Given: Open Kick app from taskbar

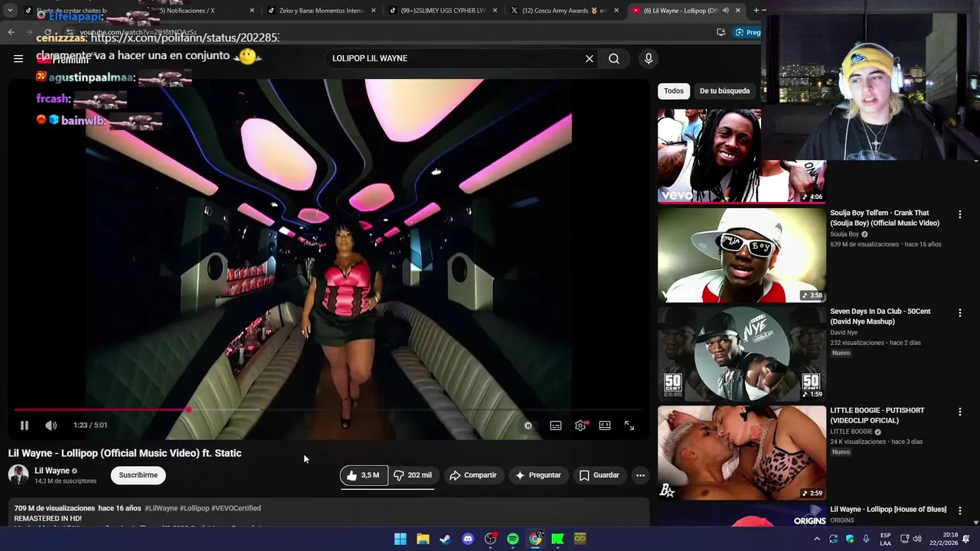Looking at the screenshot, I should click(557, 539).
